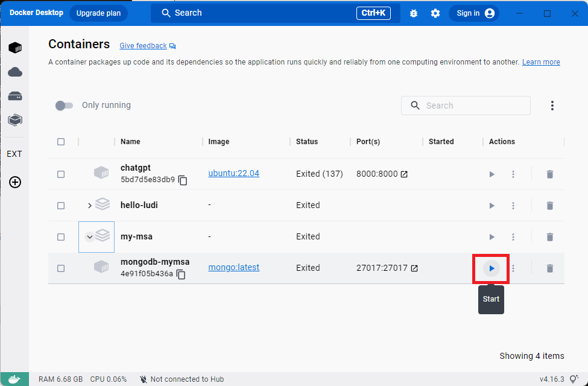Select the chatgpt container name
Image resolution: width=588 pixels, height=386 pixels.
(135, 168)
